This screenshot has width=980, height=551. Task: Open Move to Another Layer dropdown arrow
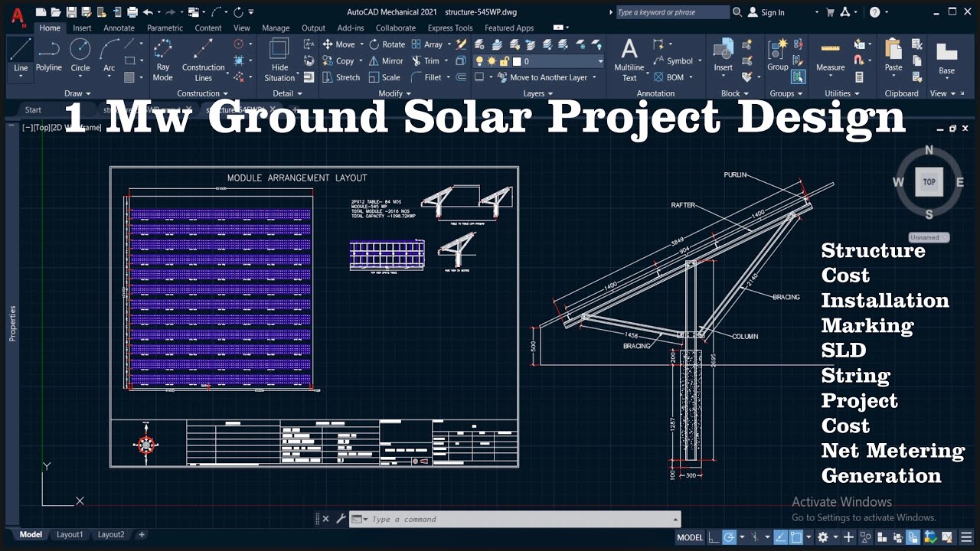tap(593, 77)
